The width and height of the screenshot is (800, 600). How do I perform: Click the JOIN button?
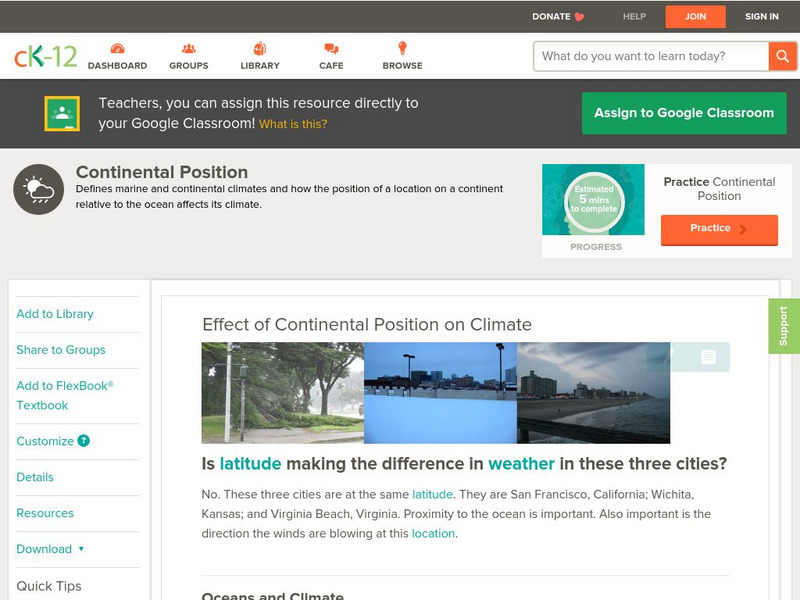[x=695, y=17]
